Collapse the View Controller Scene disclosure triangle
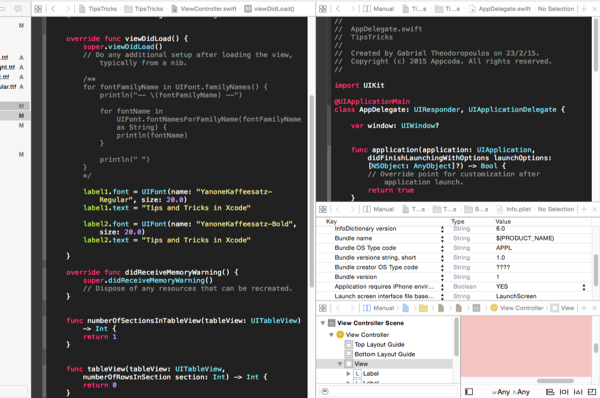The image size is (600, 398). tap(323, 323)
